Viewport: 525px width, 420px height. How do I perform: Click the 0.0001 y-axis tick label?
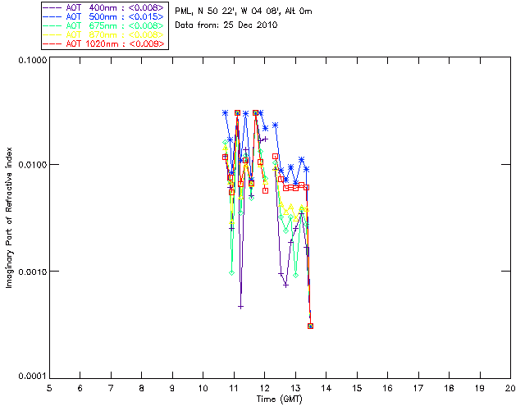[x=33, y=377]
